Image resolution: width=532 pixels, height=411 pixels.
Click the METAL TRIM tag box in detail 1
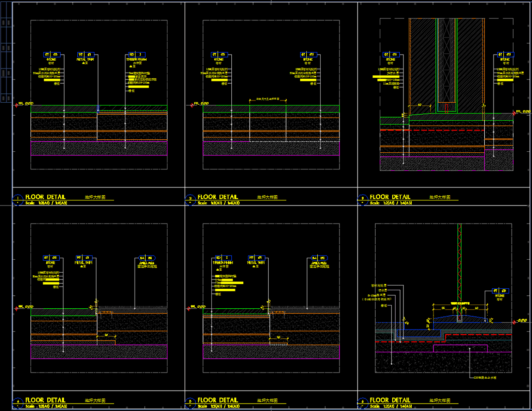point(85,54)
